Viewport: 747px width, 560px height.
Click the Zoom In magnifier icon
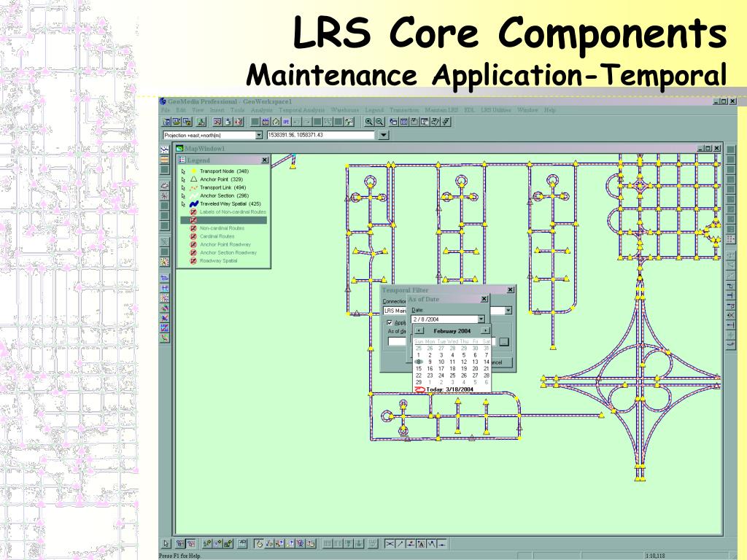click(x=368, y=122)
